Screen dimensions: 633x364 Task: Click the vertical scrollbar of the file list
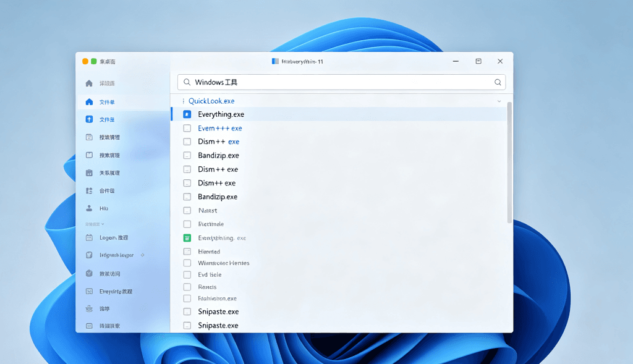(509, 163)
